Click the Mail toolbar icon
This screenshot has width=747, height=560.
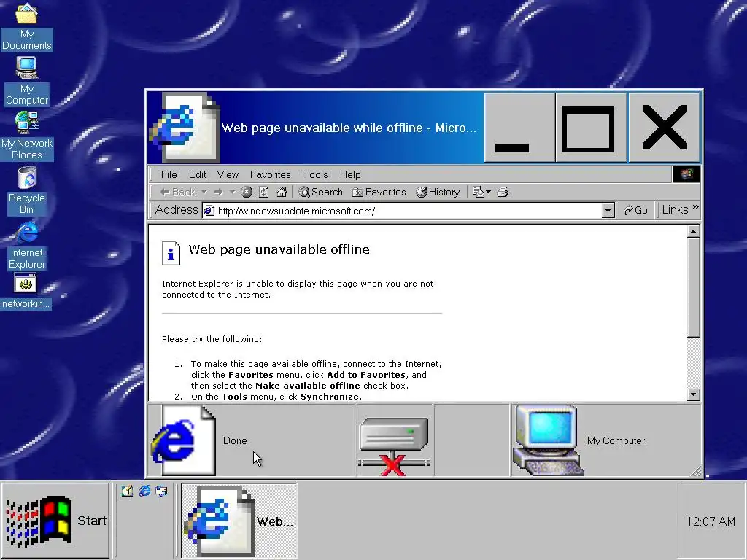481,192
